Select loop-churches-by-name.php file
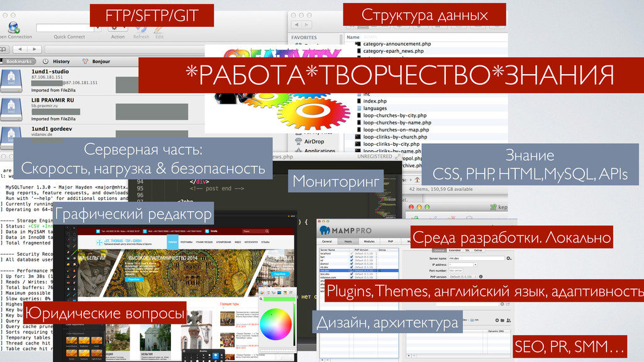 tap(397, 123)
